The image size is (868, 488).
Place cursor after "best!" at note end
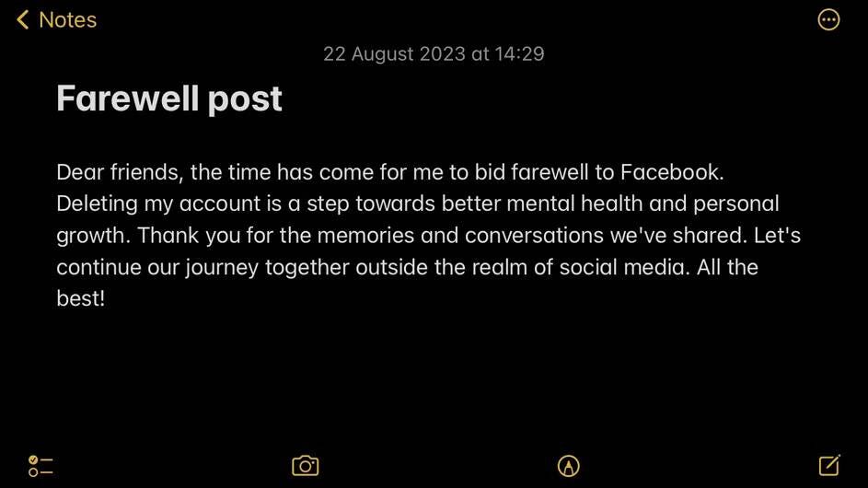(x=105, y=298)
